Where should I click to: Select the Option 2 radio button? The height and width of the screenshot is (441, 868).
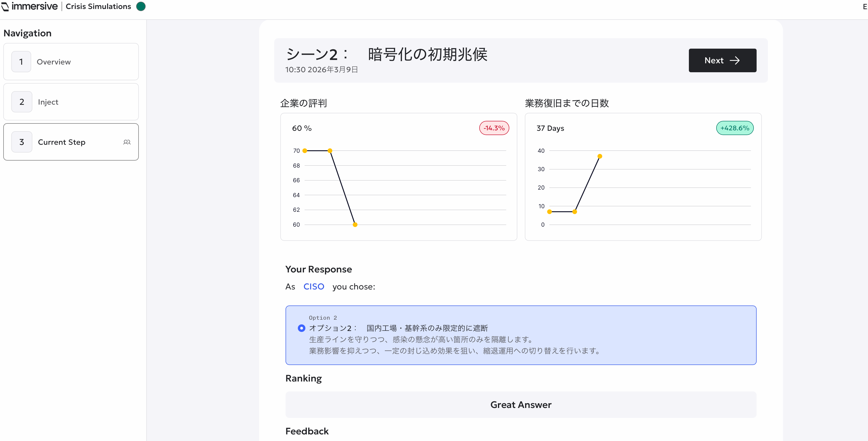(302, 328)
